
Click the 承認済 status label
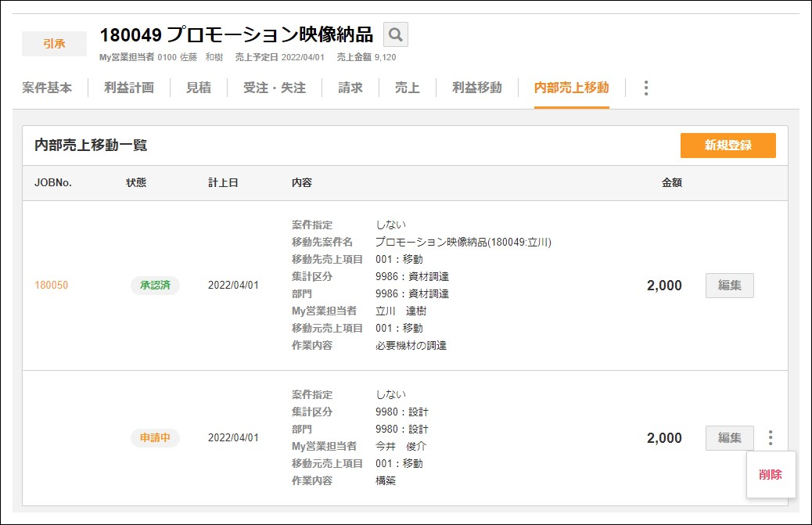click(x=155, y=286)
